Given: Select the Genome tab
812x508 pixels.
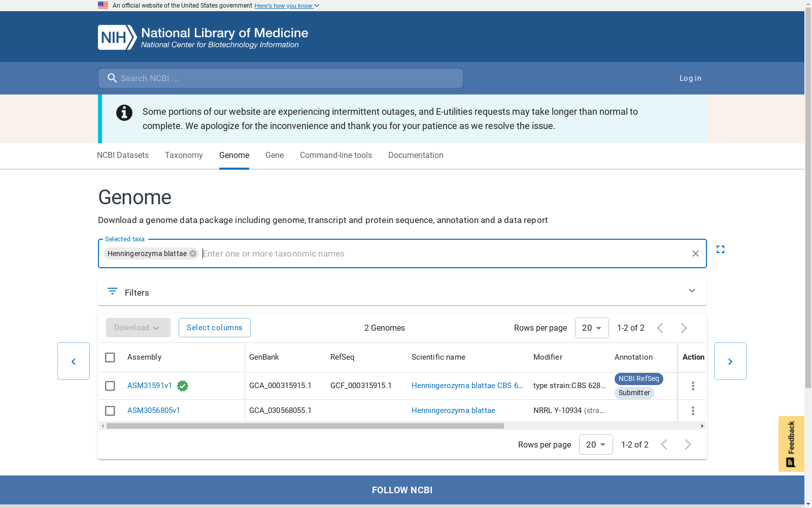Looking at the screenshot, I should (234, 155).
